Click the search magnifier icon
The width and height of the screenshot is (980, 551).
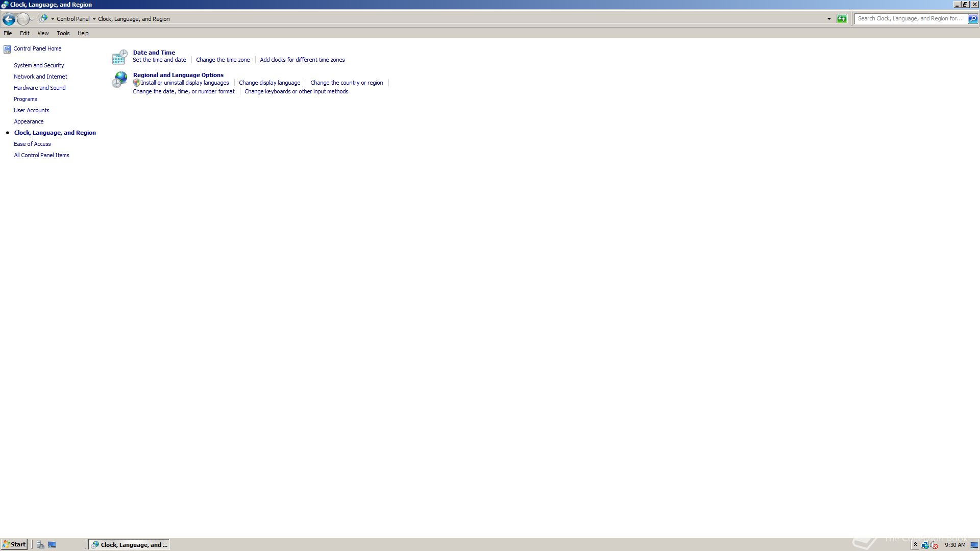972,19
